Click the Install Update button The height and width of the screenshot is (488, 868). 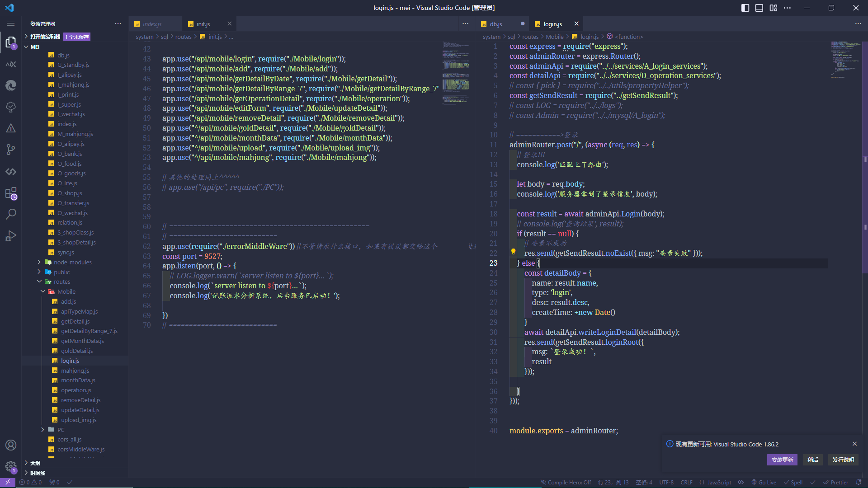pyautogui.click(x=782, y=460)
